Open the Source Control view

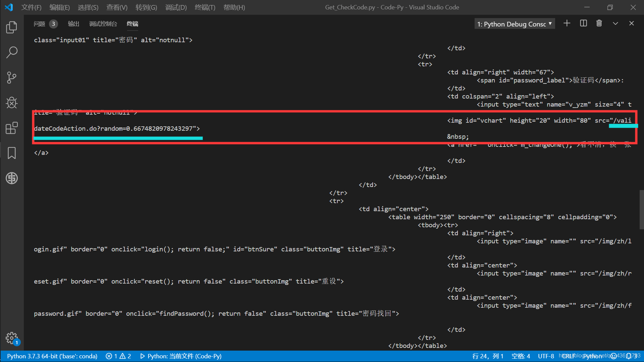point(12,77)
